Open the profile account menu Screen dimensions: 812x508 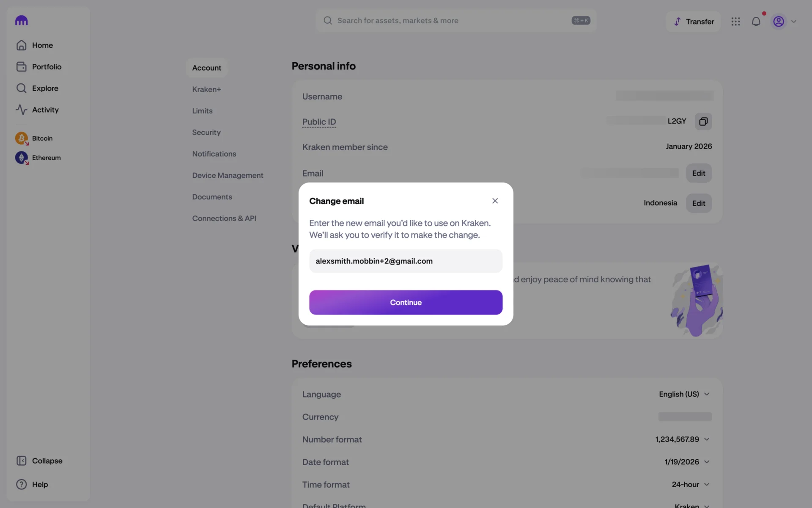pos(784,22)
